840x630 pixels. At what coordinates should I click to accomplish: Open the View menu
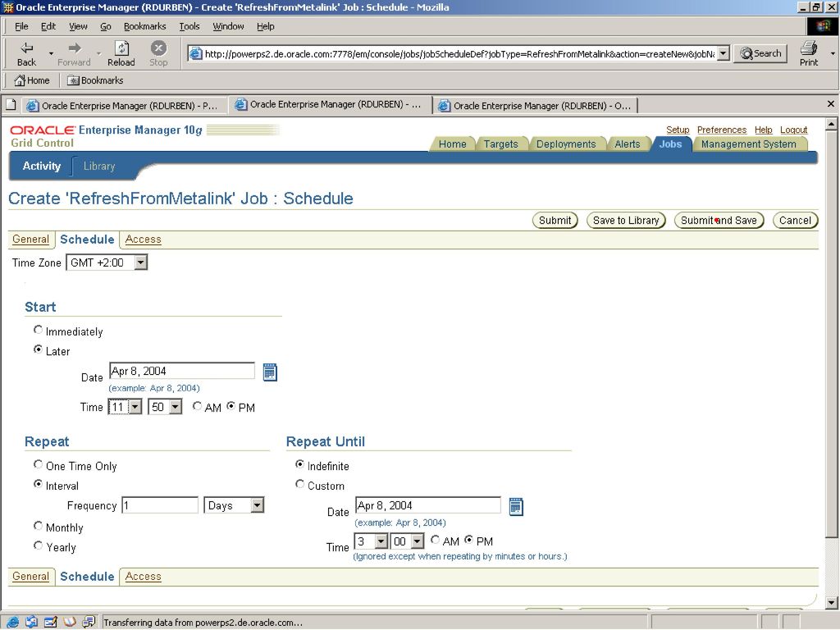coord(78,26)
